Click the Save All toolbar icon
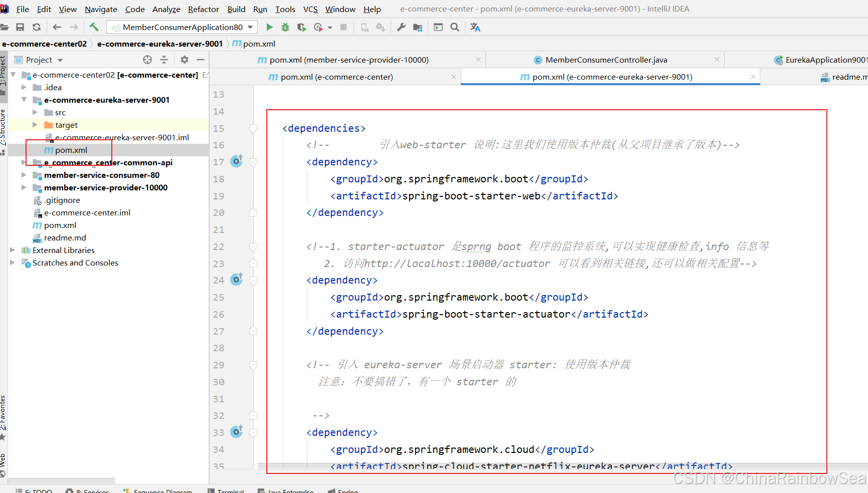Viewport: 868px width, 493px height. pos(20,27)
